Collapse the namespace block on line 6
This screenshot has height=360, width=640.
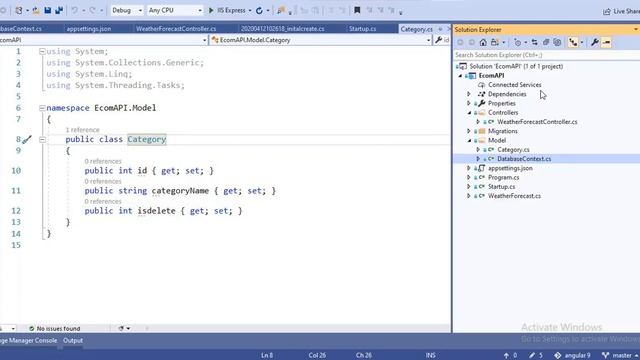coord(42,108)
